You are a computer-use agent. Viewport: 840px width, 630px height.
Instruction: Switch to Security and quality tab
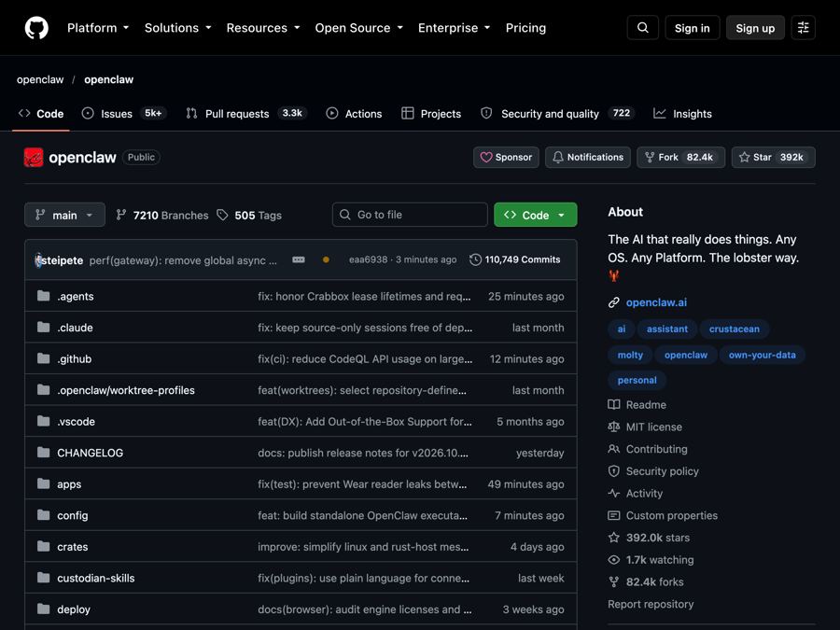(x=557, y=114)
